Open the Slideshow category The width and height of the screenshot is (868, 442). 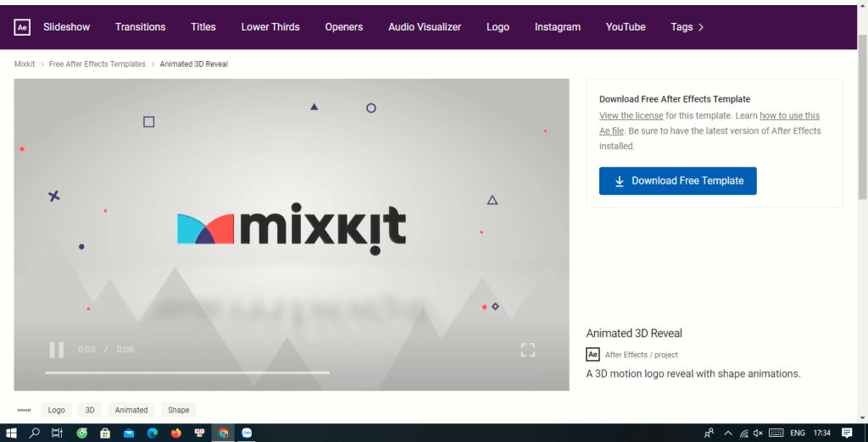pos(66,27)
